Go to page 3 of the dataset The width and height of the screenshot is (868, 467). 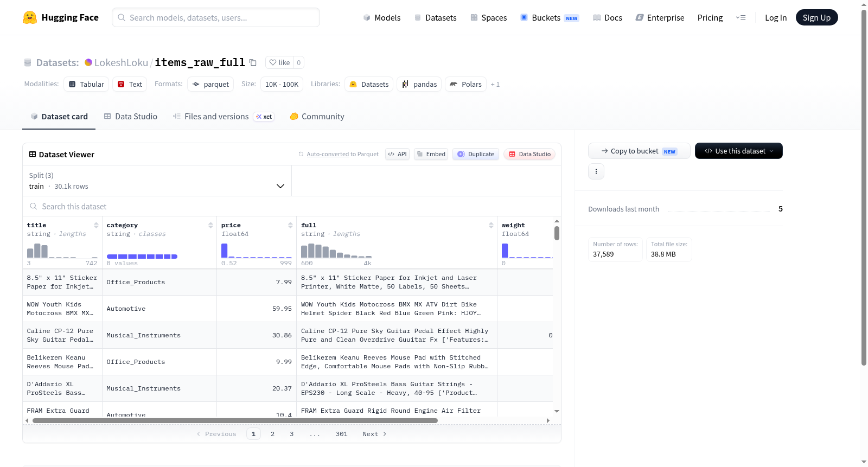coord(292,434)
